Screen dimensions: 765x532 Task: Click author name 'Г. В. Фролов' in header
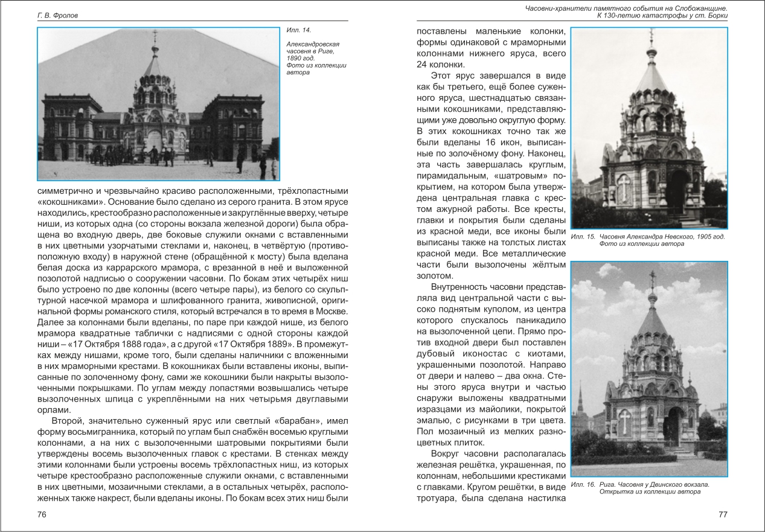click(x=57, y=16)
